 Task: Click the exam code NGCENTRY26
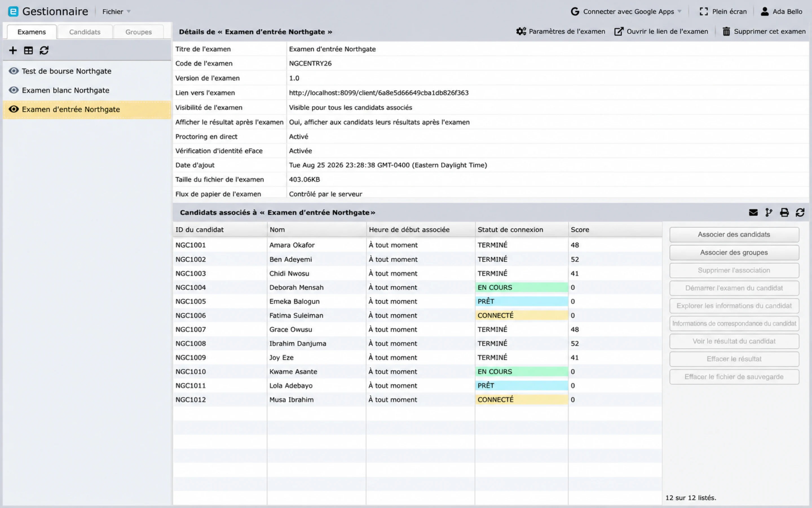310,63
